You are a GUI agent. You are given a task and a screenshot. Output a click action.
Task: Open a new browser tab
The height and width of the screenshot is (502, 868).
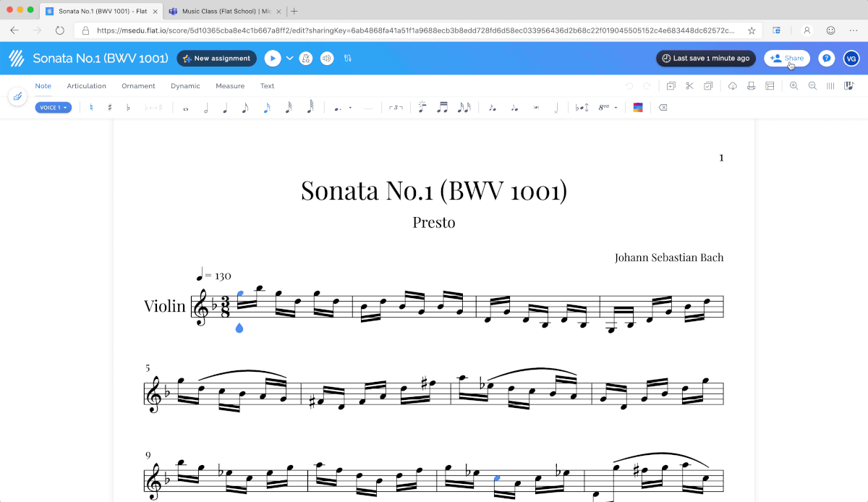pyautogui.click(x=294, y=12)
